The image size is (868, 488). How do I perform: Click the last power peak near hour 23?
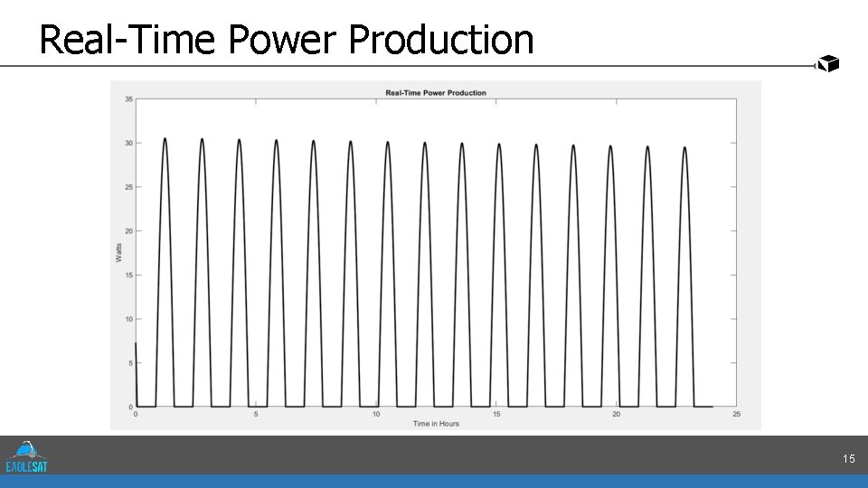(x=684, y=147)
